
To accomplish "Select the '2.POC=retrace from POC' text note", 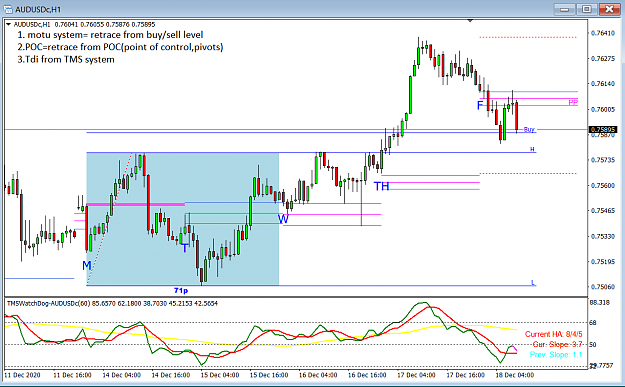I will click(120, 47).
